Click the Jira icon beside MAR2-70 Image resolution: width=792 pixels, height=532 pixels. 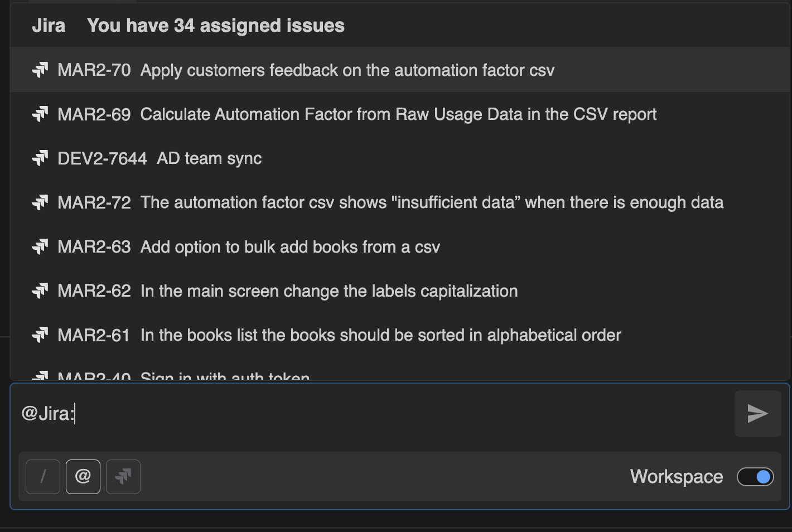coord(40,70)
